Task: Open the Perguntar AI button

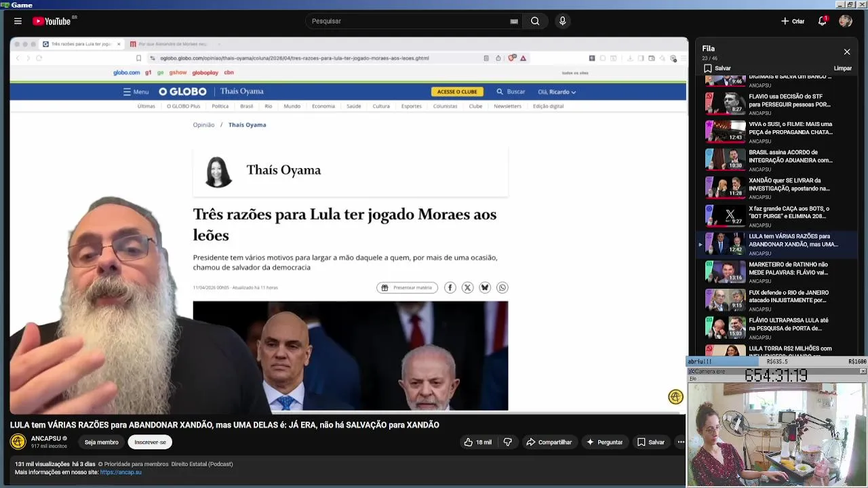Action: pos(605,442)
